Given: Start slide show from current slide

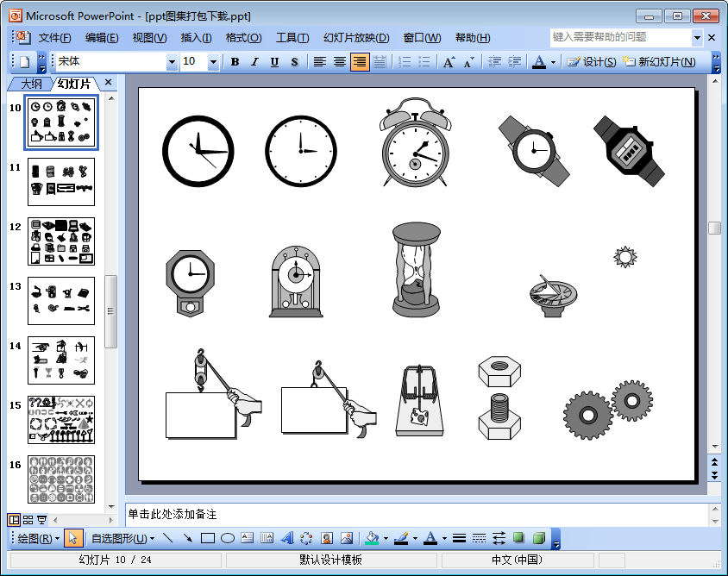Looking at the screenshot, I should click(x=41, y=520).
